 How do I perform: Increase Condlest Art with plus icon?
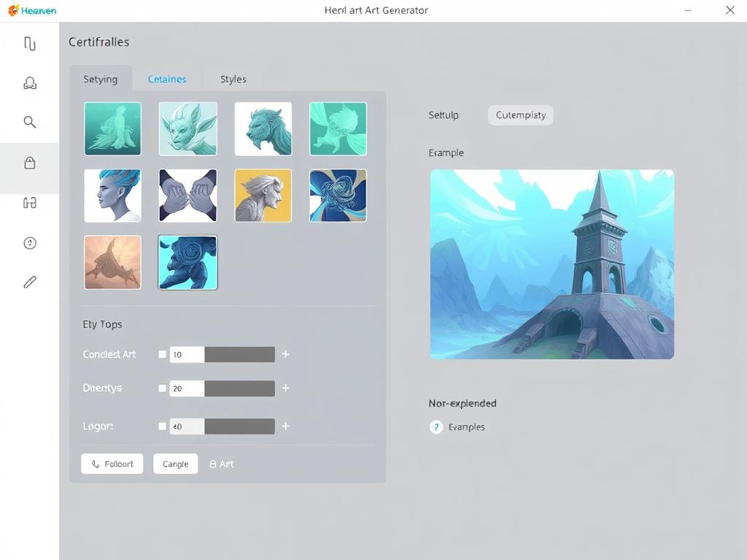(285, 354)
